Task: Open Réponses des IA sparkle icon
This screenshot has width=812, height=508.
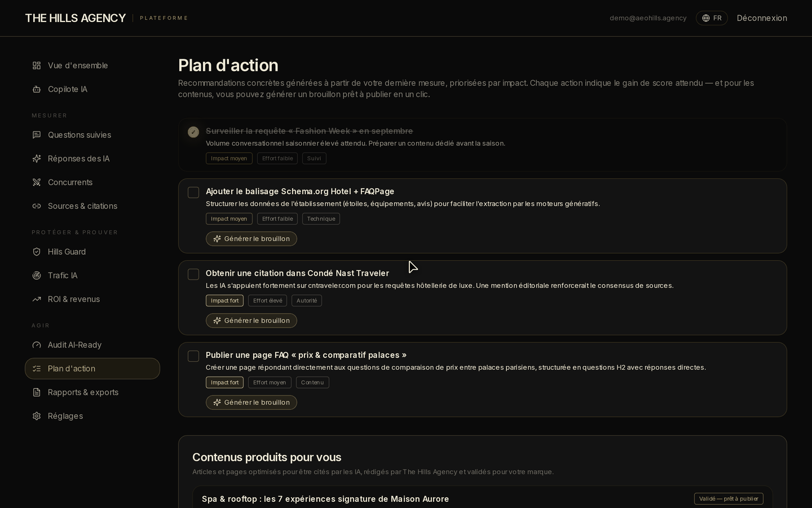Action: click(37, 159)
